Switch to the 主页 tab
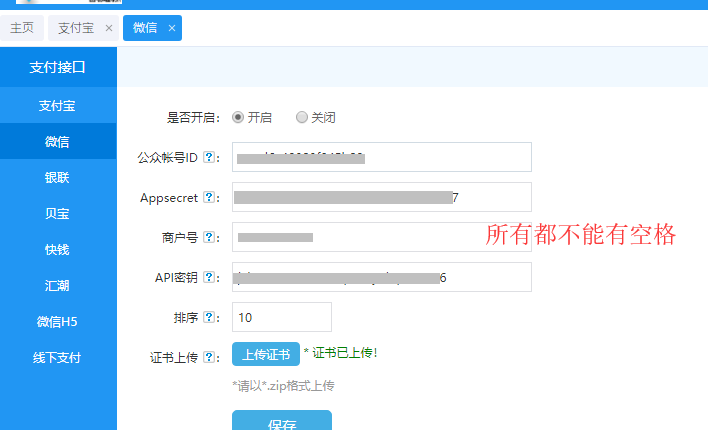Screen dimensions: 708x430 (x=22, y=28)
